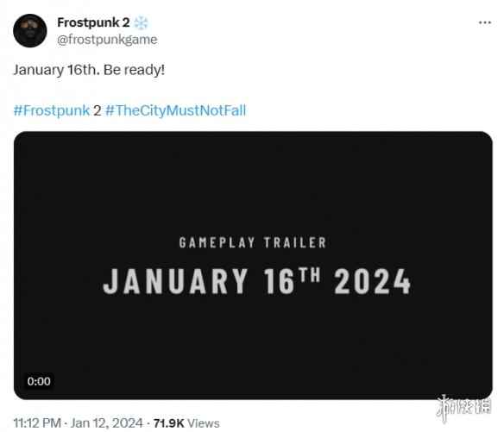504x432 pixels.
Task: Click the JANUARY heading inside the video
Action: coord(175,281)
